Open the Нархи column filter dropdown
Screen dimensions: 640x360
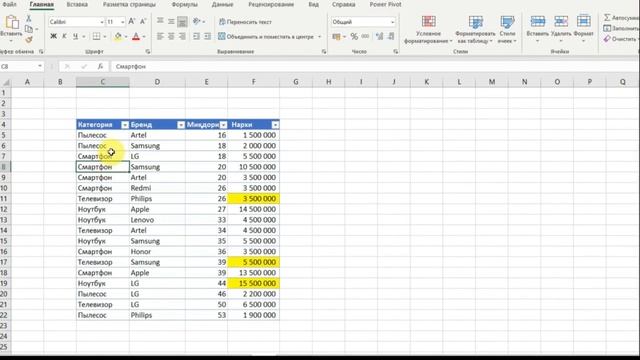point(276,125)
